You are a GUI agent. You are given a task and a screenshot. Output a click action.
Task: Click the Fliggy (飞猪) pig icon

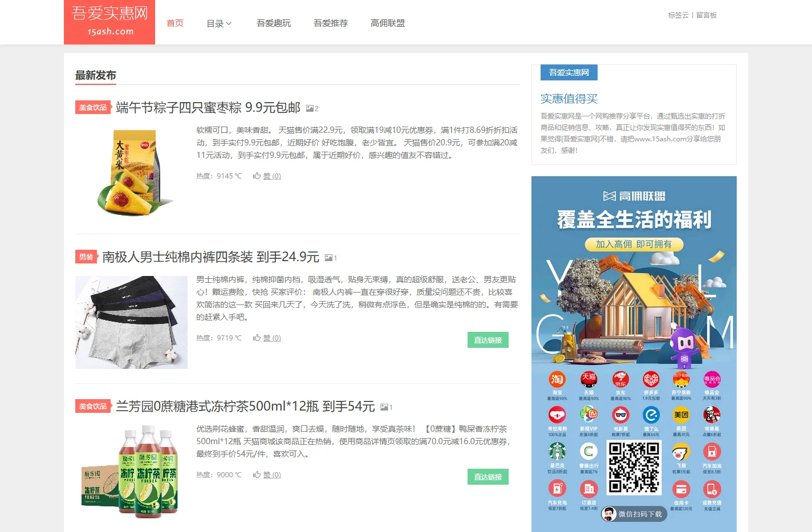click(681, 452)
